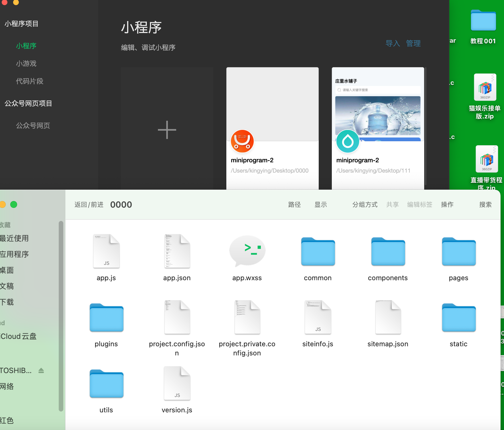This screenshot has width=504, height=430.
Task: Open 猫娱乐接单版.zip archive on the desktop
Action: pos(485,87)
